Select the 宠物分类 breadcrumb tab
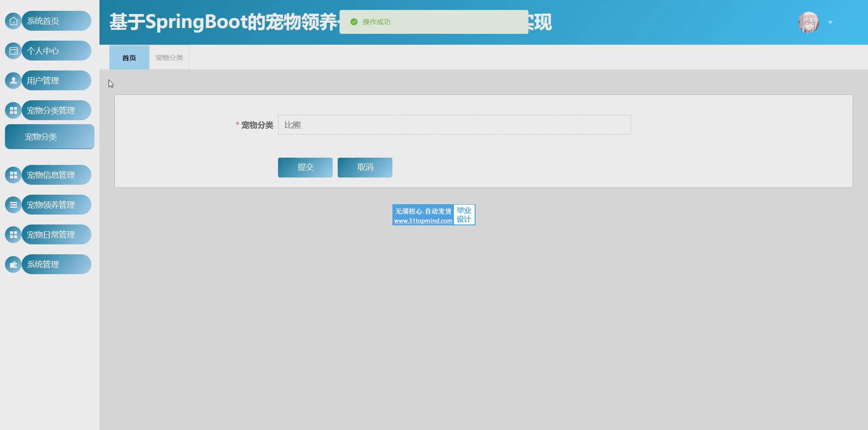 pyautogui.click(x=169, y=58)
